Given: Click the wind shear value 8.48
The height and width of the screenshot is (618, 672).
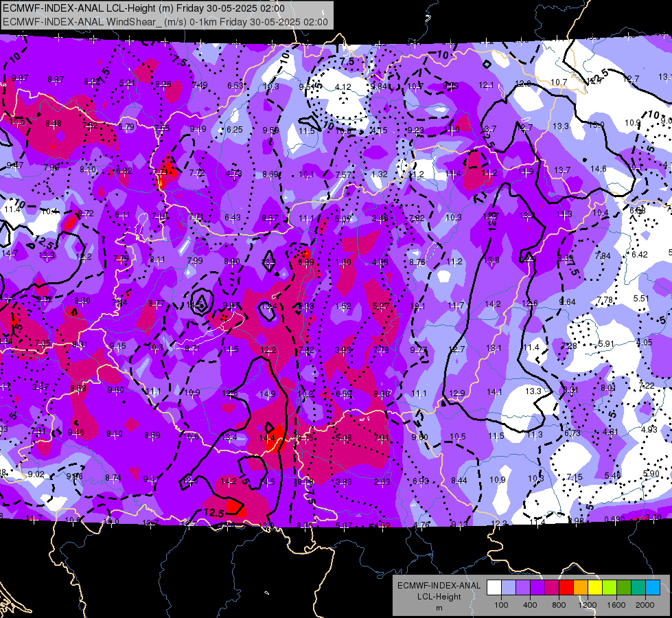Looking at the screenshot, I should click(x=54, y=124).
